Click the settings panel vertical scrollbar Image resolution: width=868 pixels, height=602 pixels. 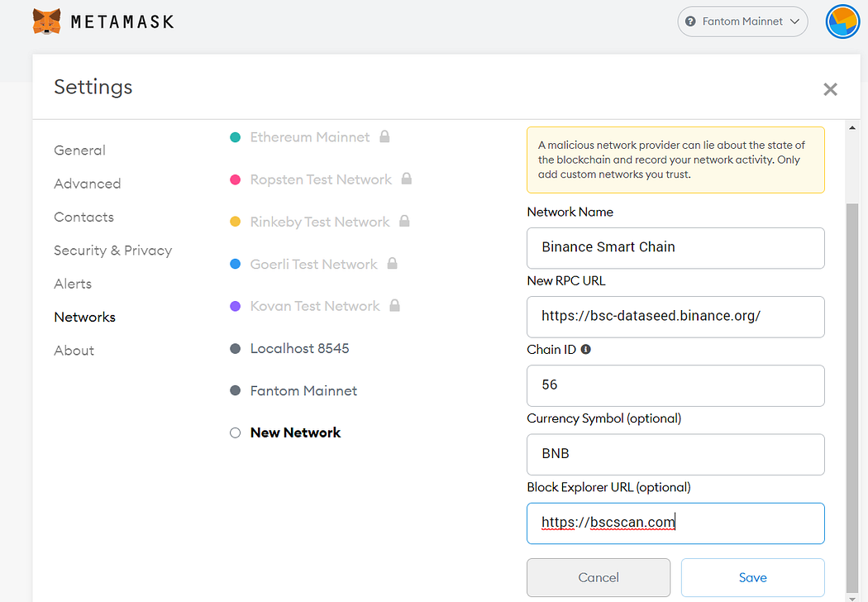point(852,372)
